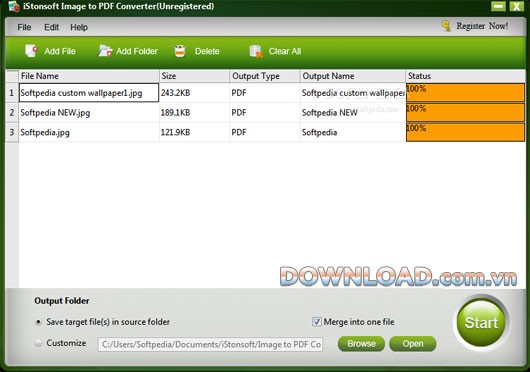Select Softpedia.jpg file name
This screenshot has width=530, height=372.
[x=89, y=132]
